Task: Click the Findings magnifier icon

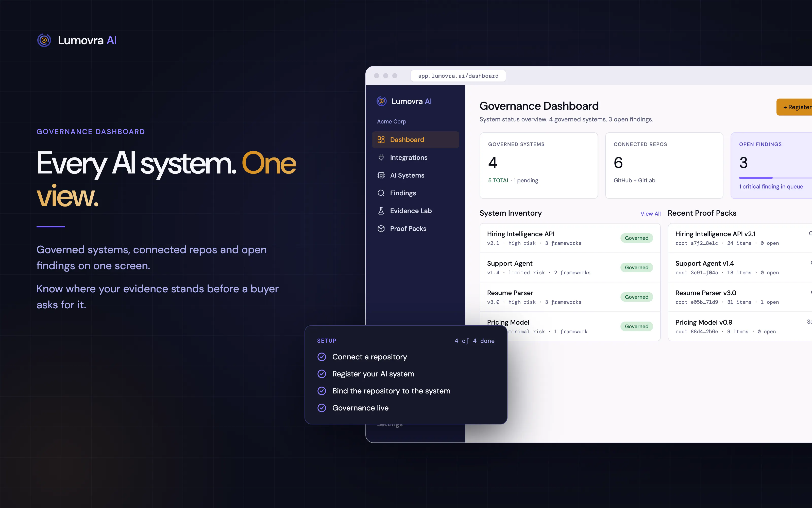Action: [x=381, y=193]
